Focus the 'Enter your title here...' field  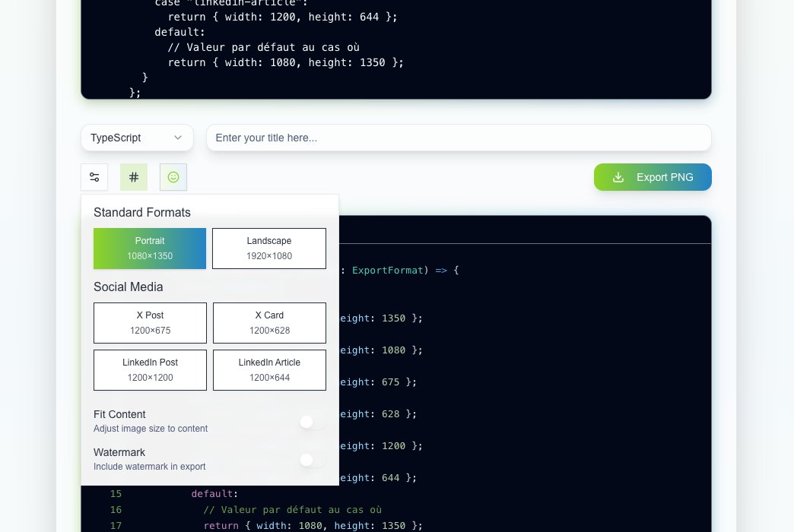click(459, 138)
